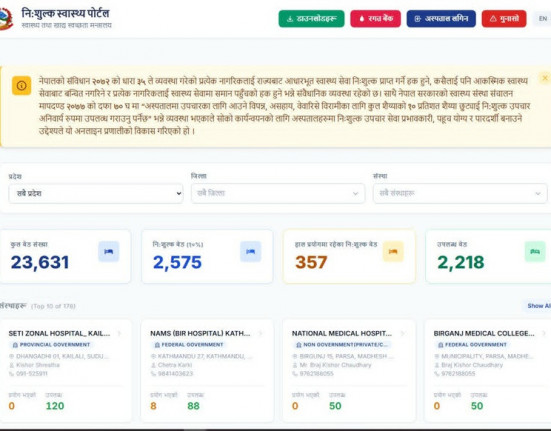Open the red complaint button

[504, 19]
